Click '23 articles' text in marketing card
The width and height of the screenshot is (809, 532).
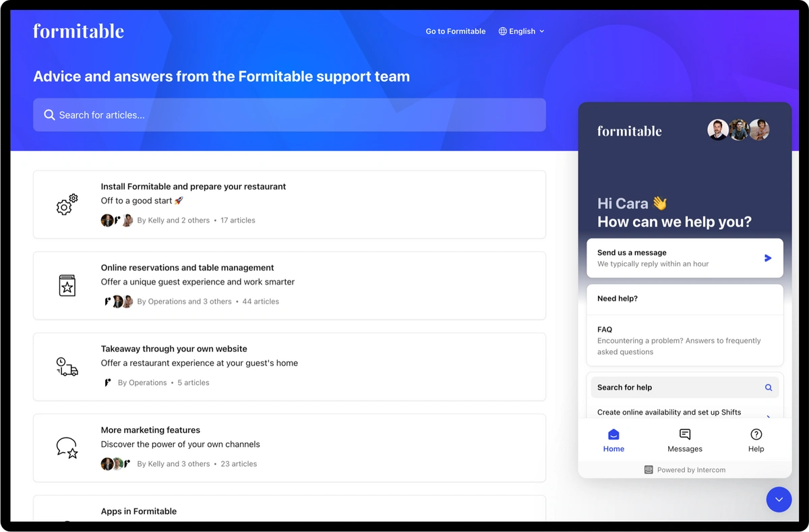click(x=239, y=464)
